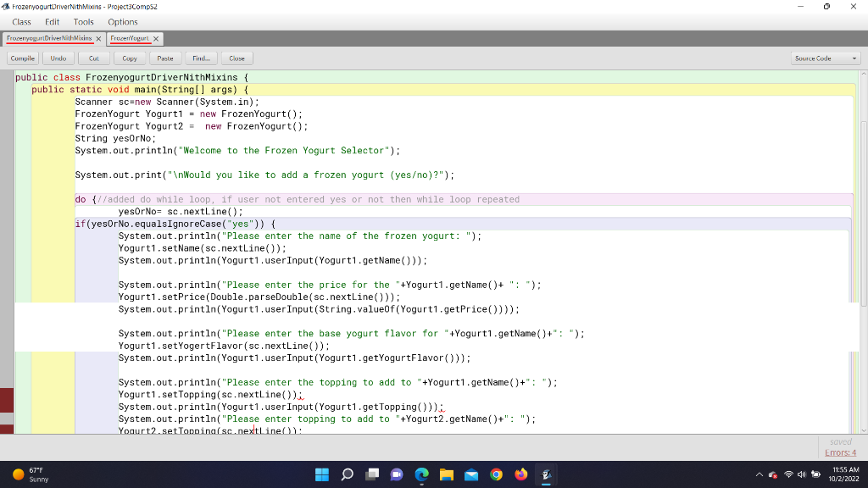Click the BlueJ icon on taskbar
The width and height of the screenshot is (868, 488).
(546, 474)
